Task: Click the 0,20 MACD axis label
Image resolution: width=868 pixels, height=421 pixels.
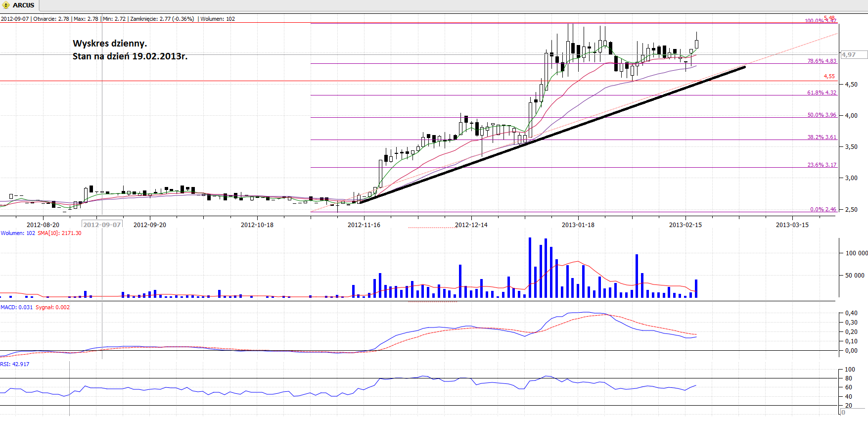Action: 851,332
